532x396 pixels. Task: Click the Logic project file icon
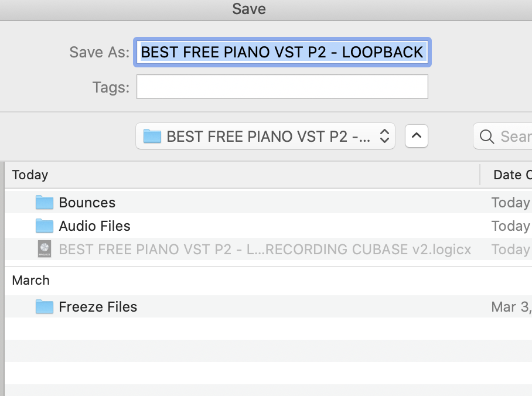point(45,249)
